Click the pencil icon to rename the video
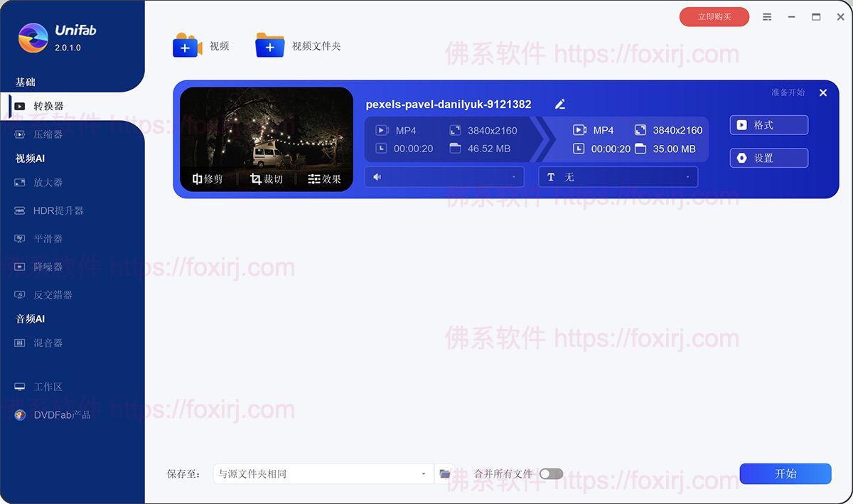The image size is (853, 504). click(x=559, y=104)
